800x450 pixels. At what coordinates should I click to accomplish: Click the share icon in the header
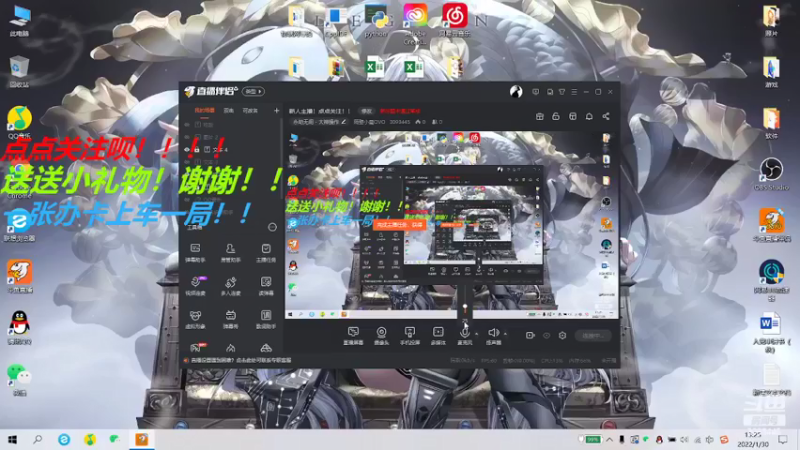click(x=606, y=116)
